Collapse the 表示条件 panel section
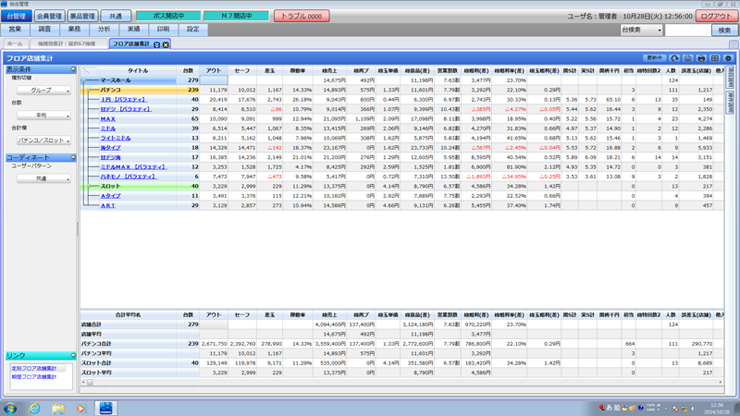This screenshot has width=740, height=416. click(x=73, y=69)
